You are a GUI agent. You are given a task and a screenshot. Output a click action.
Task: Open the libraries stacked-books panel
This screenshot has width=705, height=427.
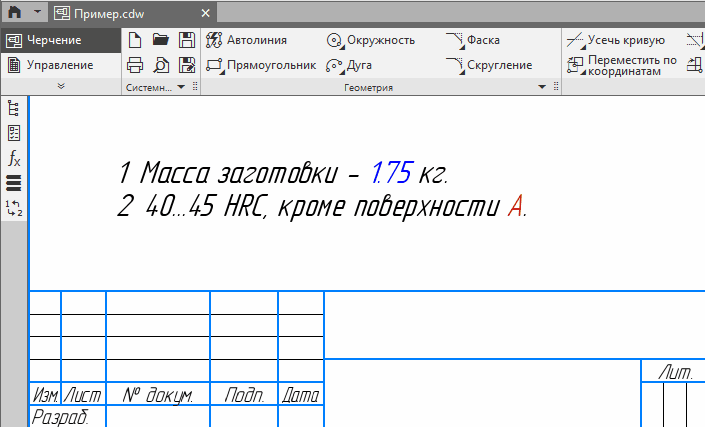14,183
